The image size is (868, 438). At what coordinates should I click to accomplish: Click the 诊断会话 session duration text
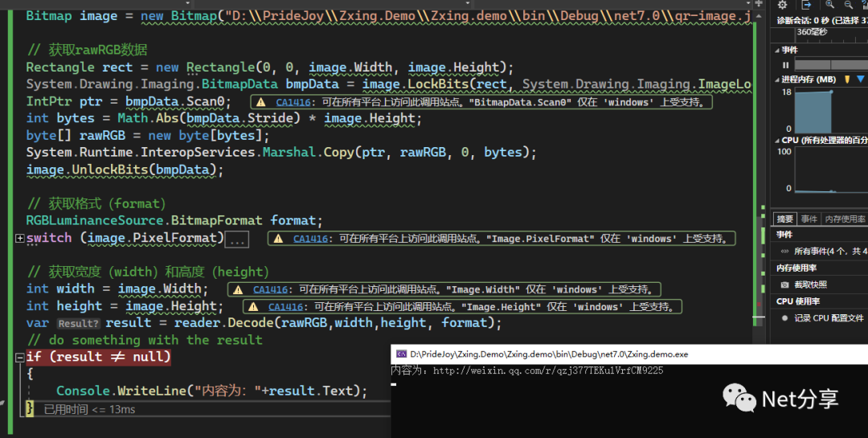click(822, 20)
